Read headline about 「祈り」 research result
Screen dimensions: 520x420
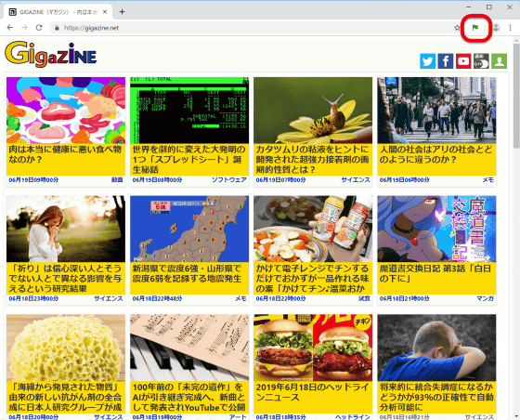[x=65, y=279]
